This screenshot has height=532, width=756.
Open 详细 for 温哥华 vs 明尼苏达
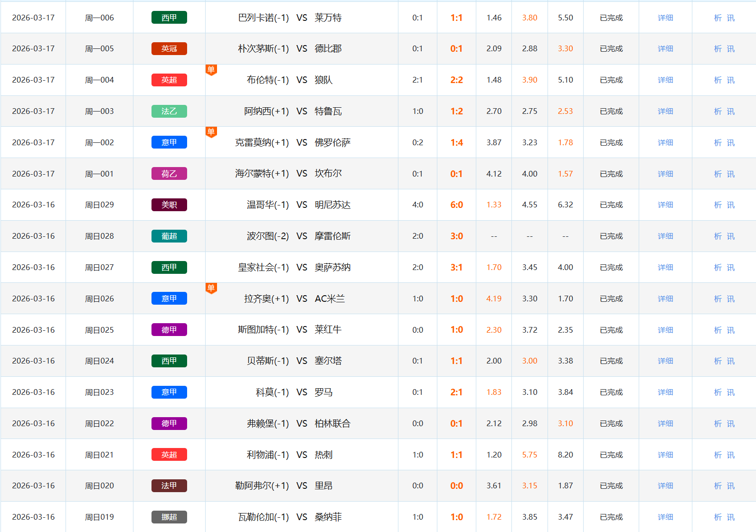(665, 205)
